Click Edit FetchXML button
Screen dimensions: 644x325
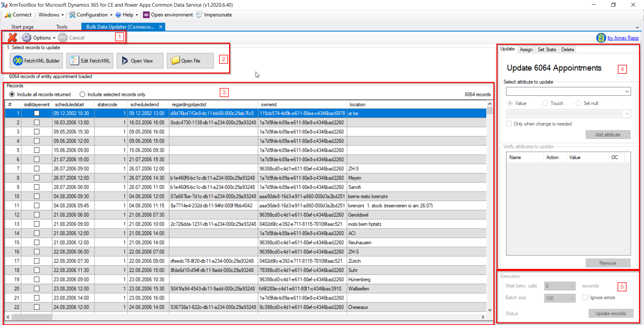coord(90,61)
